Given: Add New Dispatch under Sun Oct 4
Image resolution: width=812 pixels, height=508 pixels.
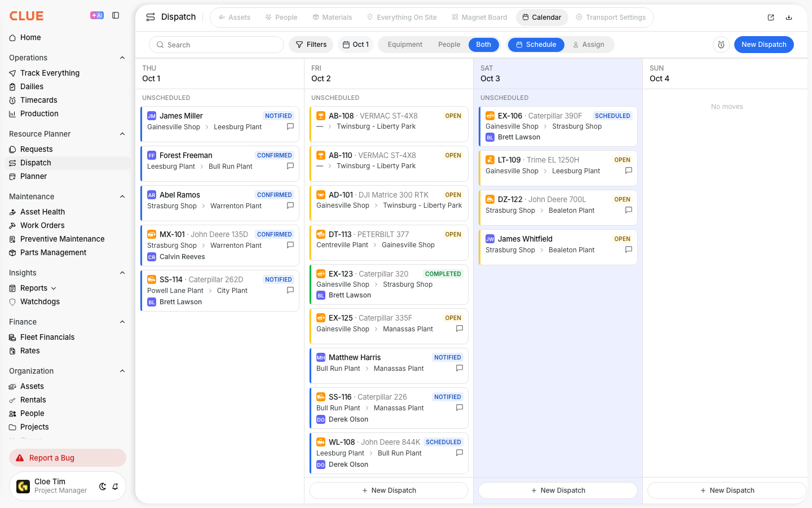Looking at the screenshot, I should pyautogui.click(x=727, y=491).
